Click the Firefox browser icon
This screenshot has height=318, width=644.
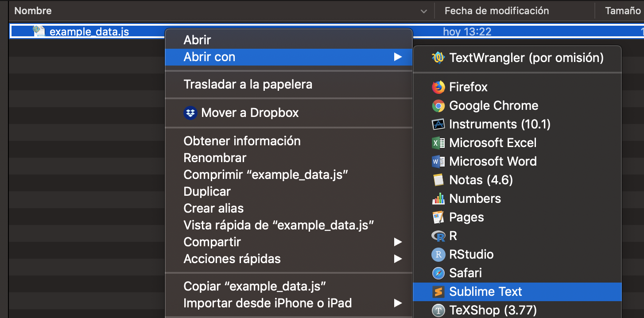[438, 87]
